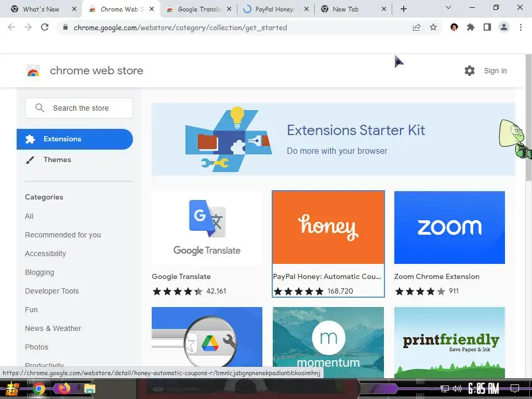Image resolution: width=532 pixels, height=399 pixels.
Task: Close the New Tab tab
Action: pyautogui.click(x=384, y=9)
